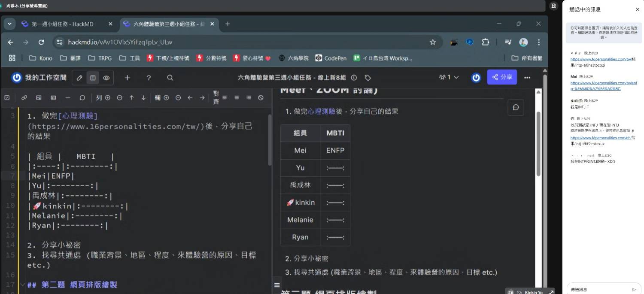Viewport: 644px width, 294px height.
Task: Add a table row with plus icon
Action: 108,98
